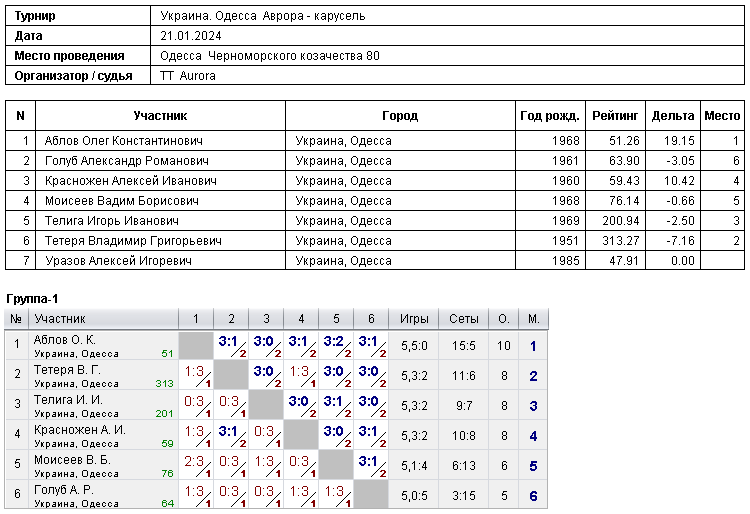
Task: Click sets total 3:15 in Голуб row
Action: point(463,496)
